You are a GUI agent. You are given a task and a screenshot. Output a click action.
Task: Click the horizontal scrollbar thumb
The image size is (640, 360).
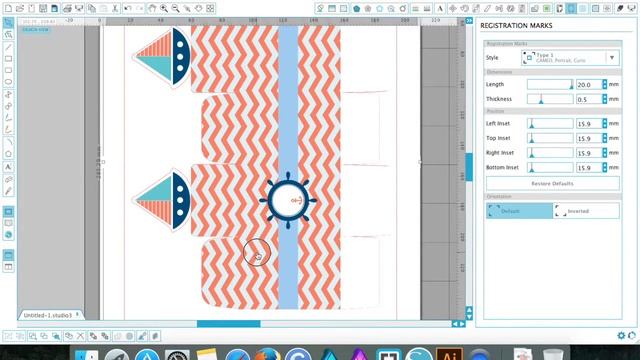229,324
